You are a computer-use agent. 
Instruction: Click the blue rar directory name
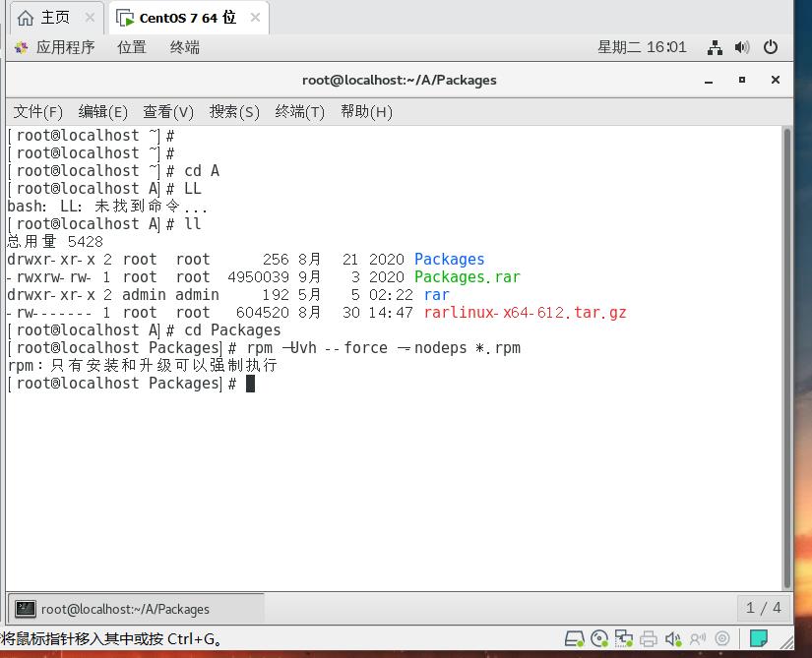coord(437,295)
